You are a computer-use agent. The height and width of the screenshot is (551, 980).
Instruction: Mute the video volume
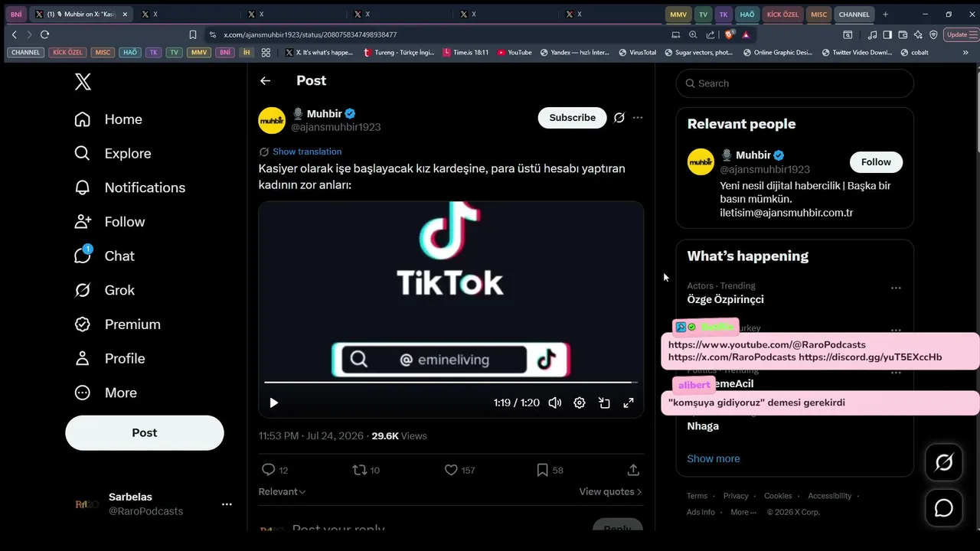(x=555, y=403)
